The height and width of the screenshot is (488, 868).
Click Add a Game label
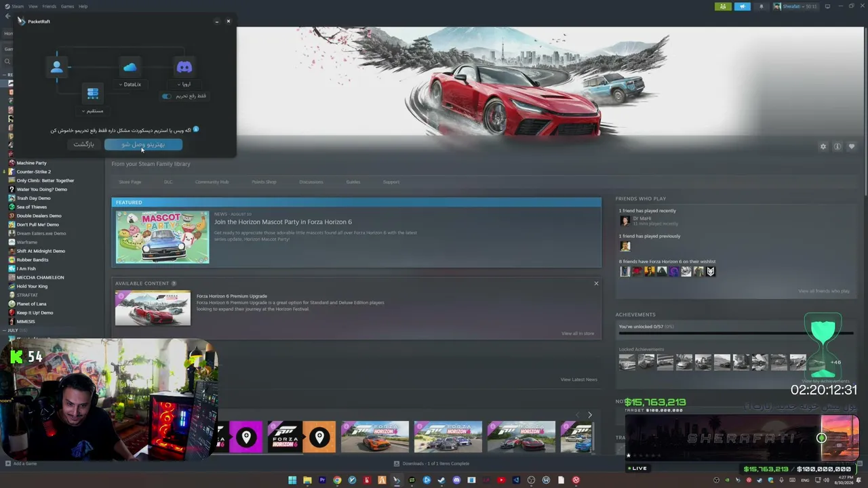pos(25,464)
